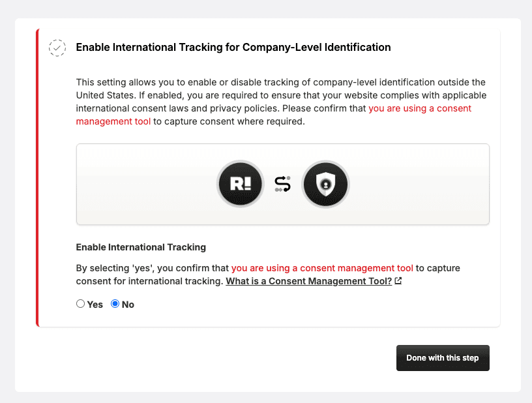Click the R! logo badge icon
Viewport: 532px width, 403px height.
(240, 184)
